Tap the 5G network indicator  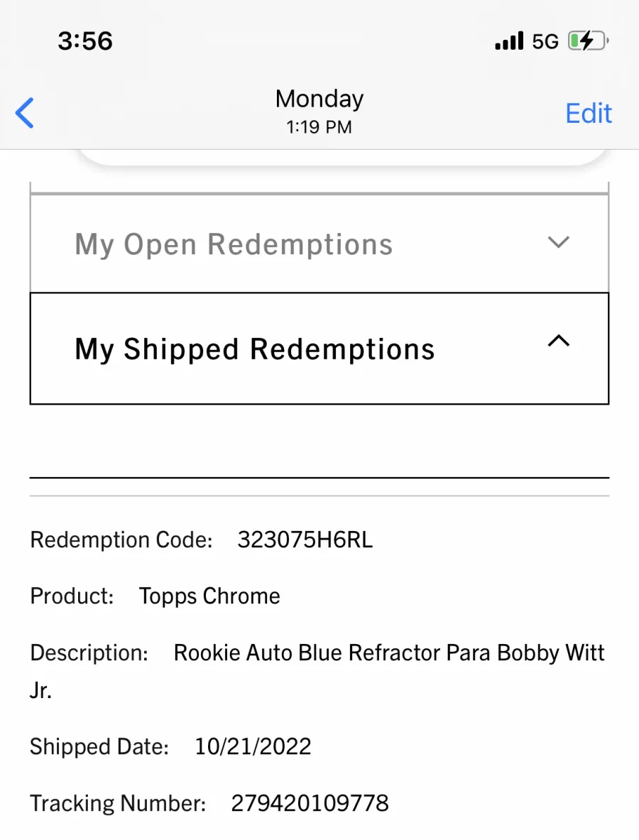click(545, 42)
